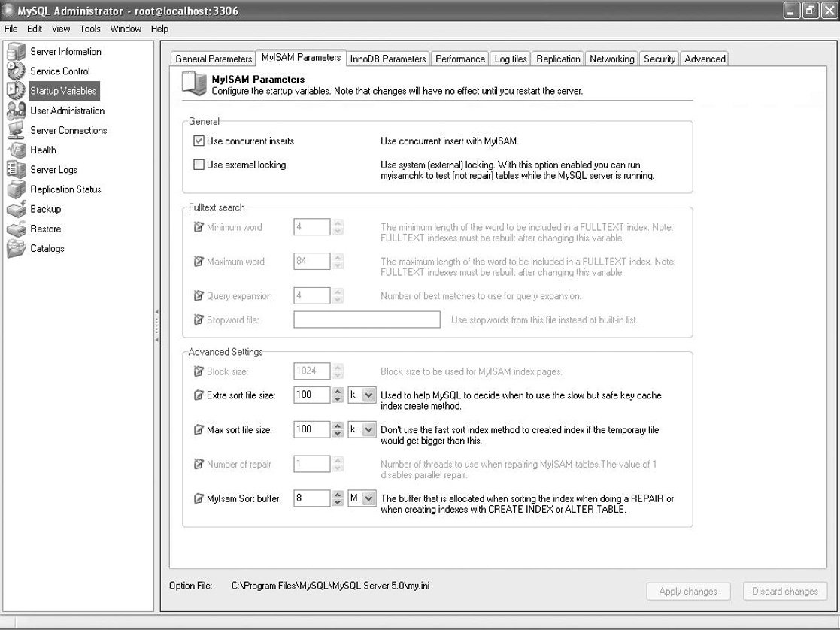Toggle the edit icon for Maximum word
This screenshot has width=840, height=630.
click(199, 262)
